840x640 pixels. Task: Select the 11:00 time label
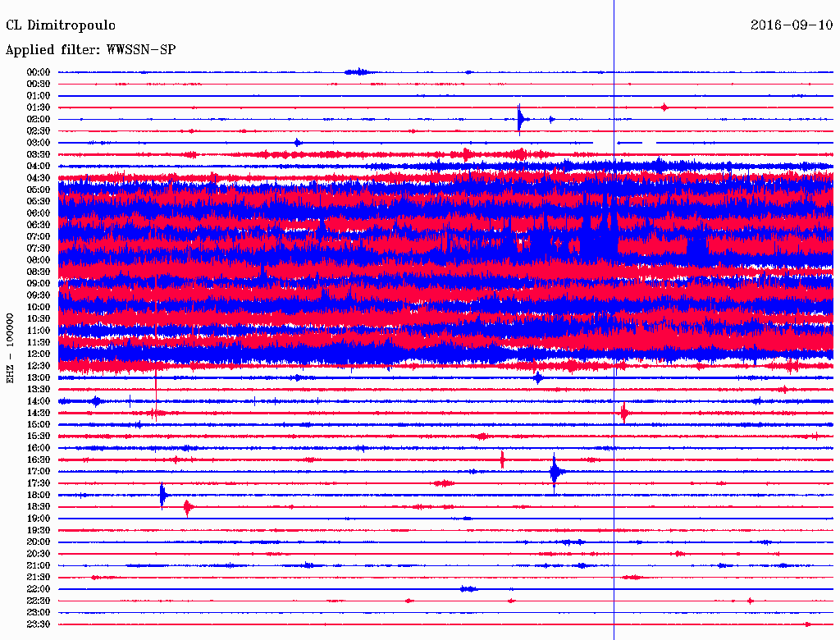(39, 331)
